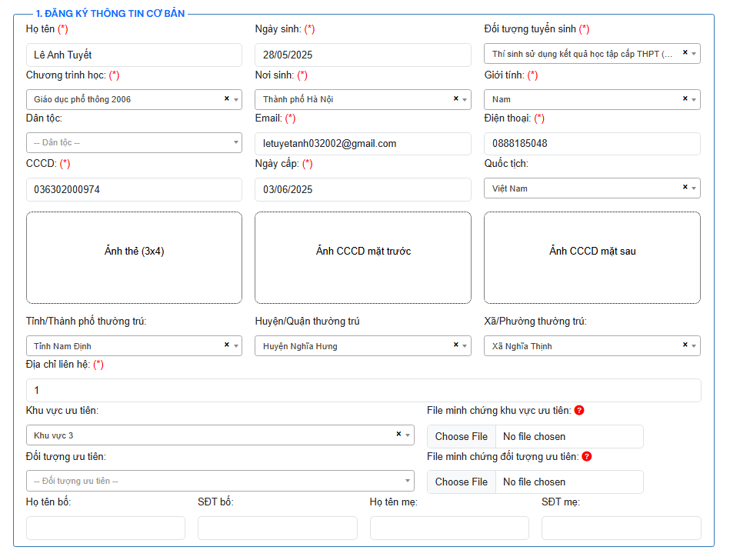Viewport: 730px width, 560px height.
Task: Clear the 'Xã Nghĩa Thịnh' commune selection
Action: (685, 345)
